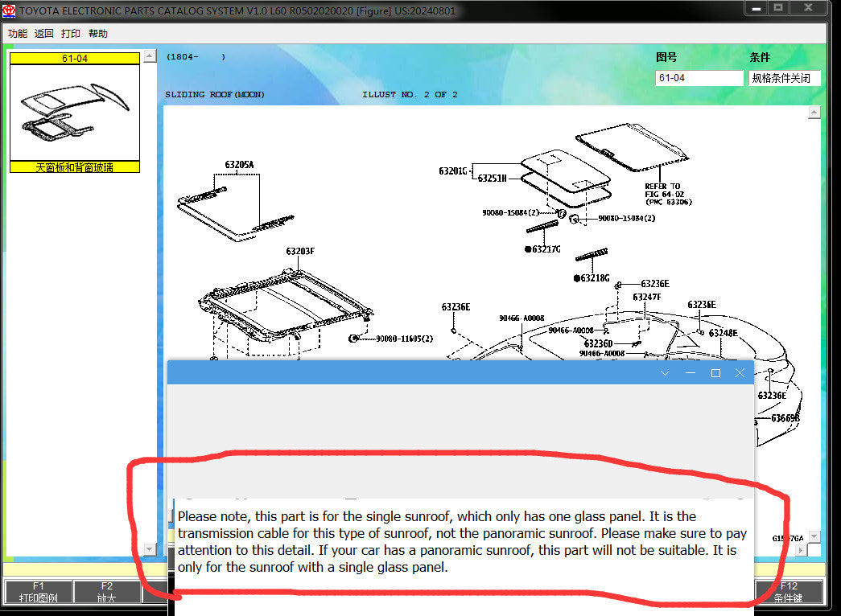
Task: Click the 规格条件关闭 condition button
Action: pyautogui.click(x=784, y=78)
